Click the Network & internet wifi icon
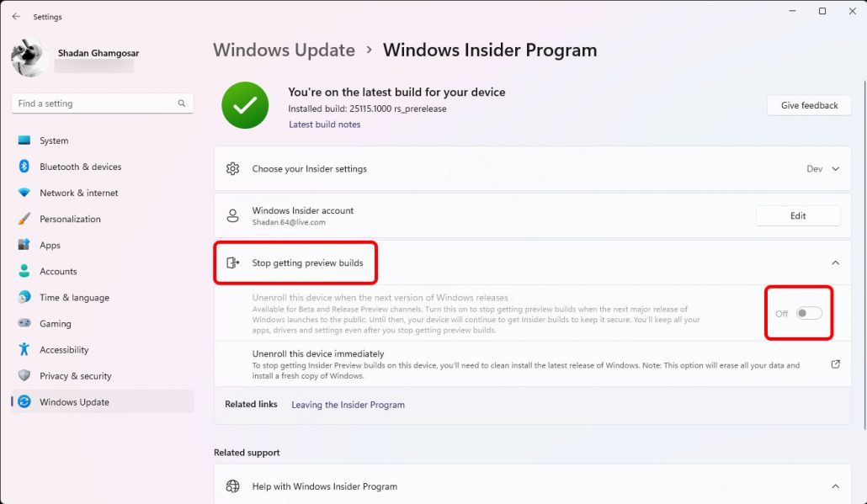 pos(24,193)
